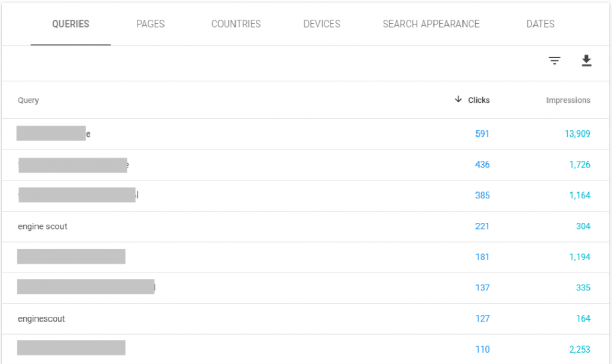Sort by the Impressions column header

click(x=568, y=100)
